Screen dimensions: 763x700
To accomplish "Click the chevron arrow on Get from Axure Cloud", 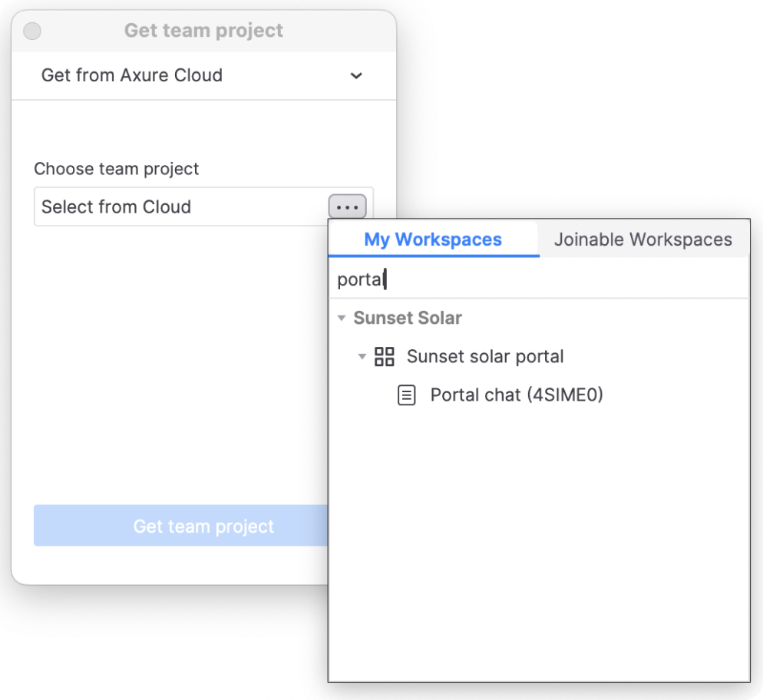I will 356,76.
